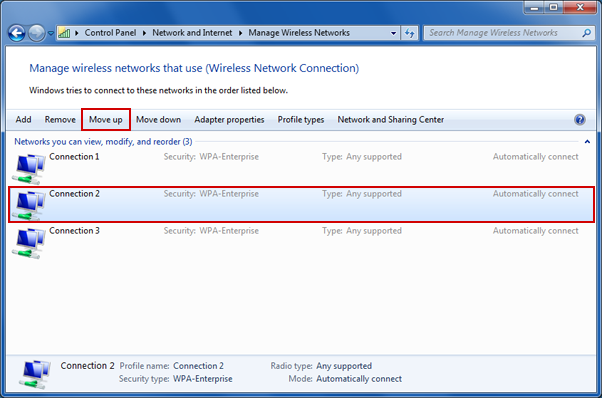
Task: Click Move up in the toolbar
Action: 106,120
